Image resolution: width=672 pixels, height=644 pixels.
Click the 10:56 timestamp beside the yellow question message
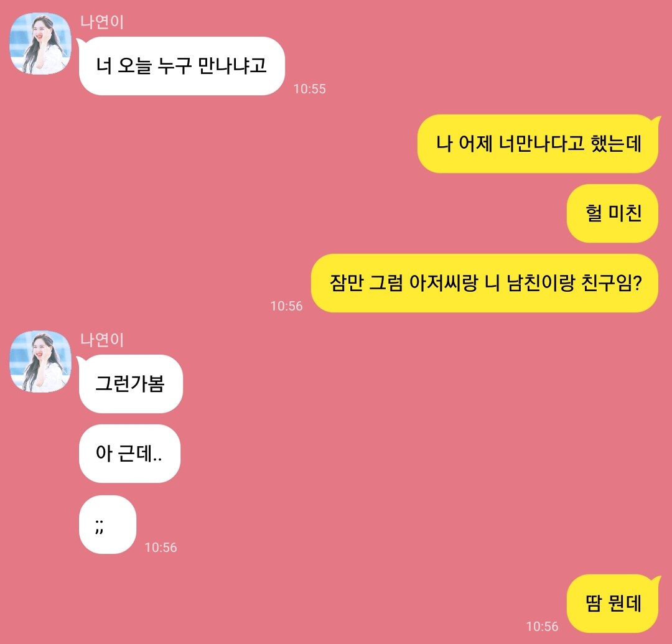point(286,306)
